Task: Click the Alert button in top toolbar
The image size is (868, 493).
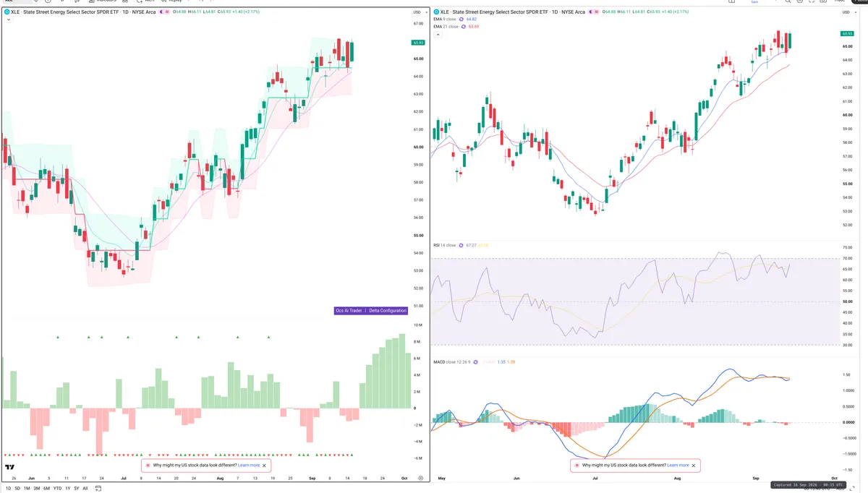Action: click(x=147, y=1)
